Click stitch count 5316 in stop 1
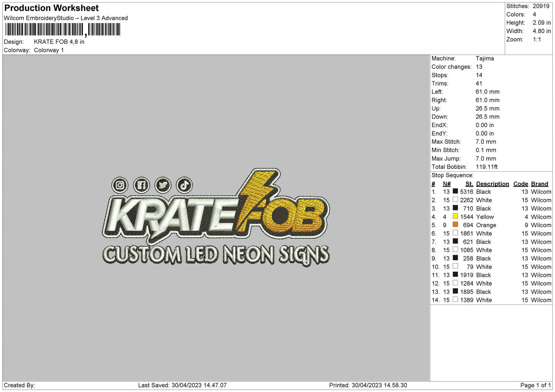Image resolution: width=555 pixels, height=392 pixels. click(x=467, y=192)
